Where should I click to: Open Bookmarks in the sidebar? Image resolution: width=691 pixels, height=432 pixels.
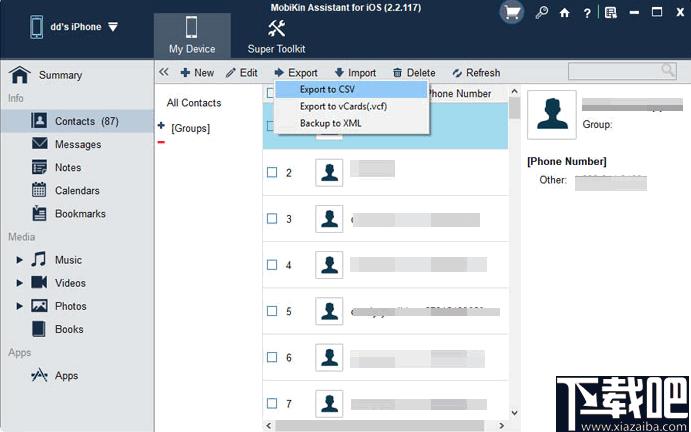tap(80, 214)
